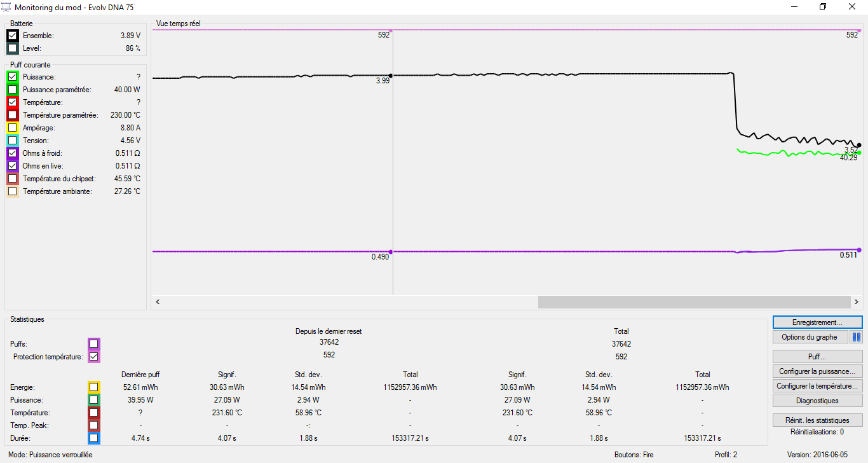Disable the Ohms à froid checkbox
868x463 pixels.
pos(13,153)
